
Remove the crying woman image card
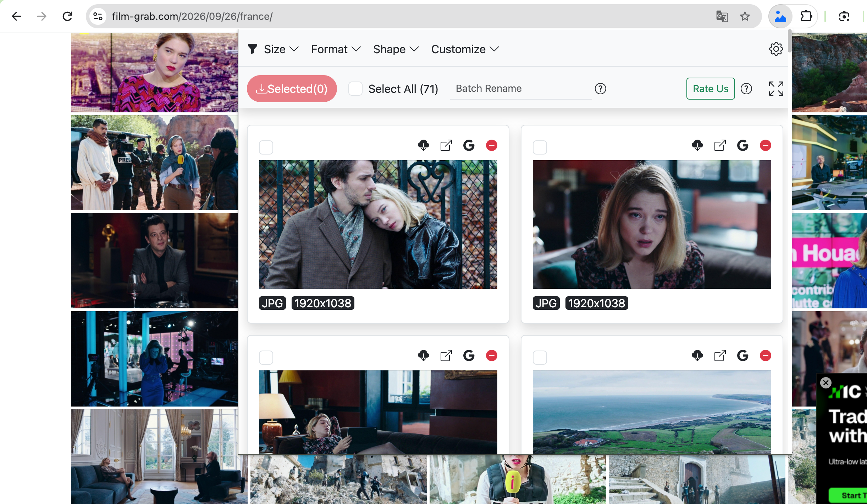tap(766, 145)
